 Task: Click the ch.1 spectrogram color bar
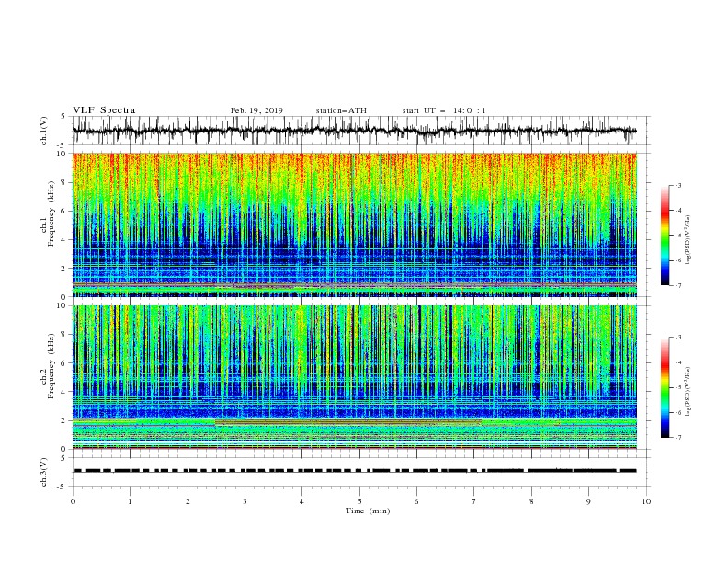pos(665,236)
